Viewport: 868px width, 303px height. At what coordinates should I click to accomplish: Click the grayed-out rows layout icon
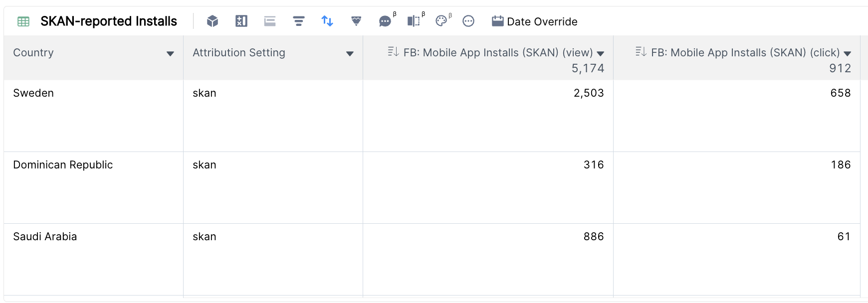270,21
